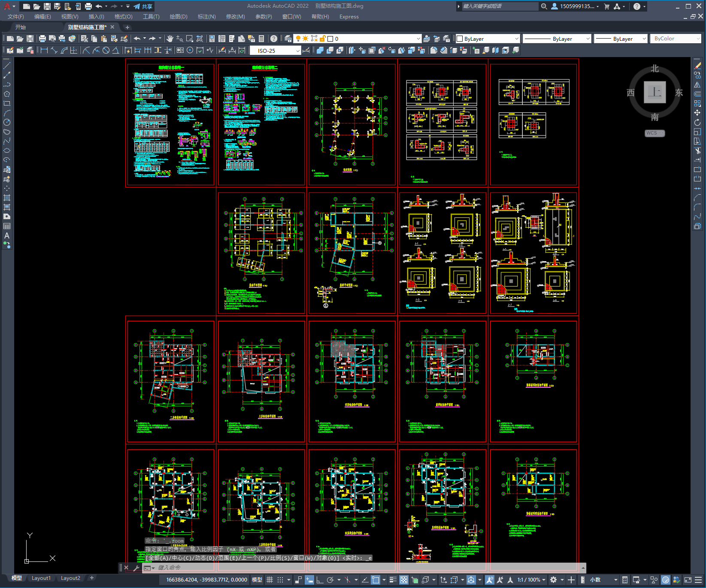The height and width of the screenshot is (588, 706).
Task: Click the WCS button under the view cube
Action: pos(654,133)
